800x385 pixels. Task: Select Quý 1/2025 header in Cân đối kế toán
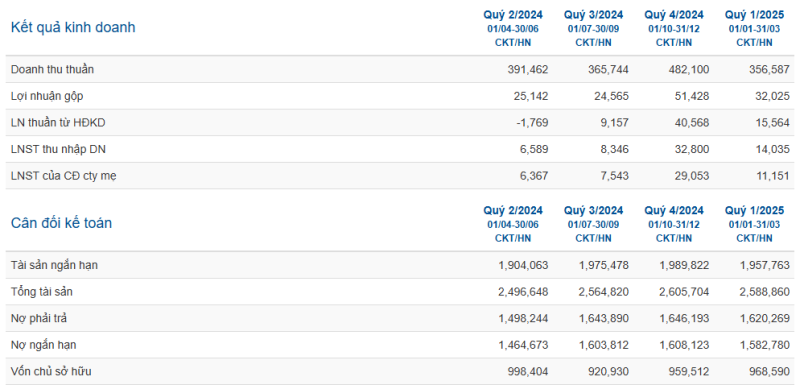(754, 210)
